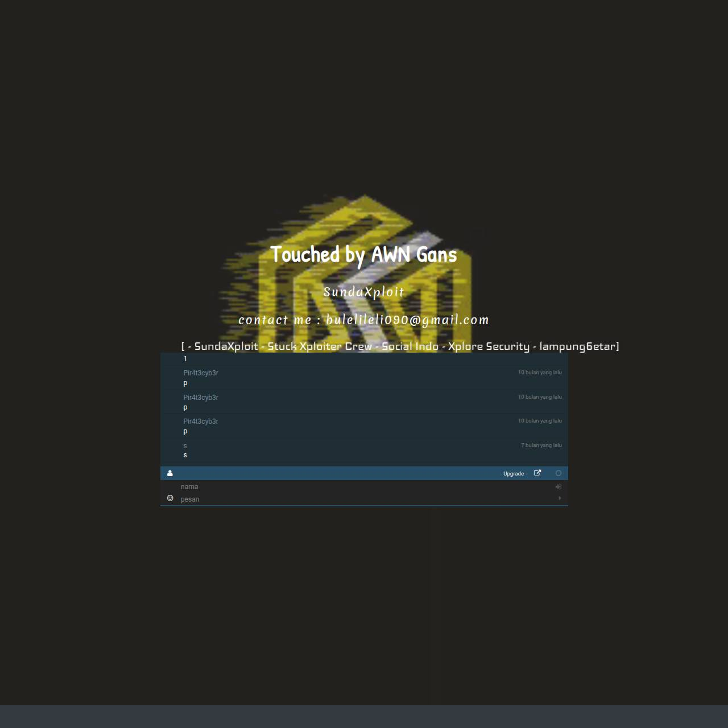728x728 pixels.
Task: Click the SundaXploit subtitle text
Action: (364, 292)
